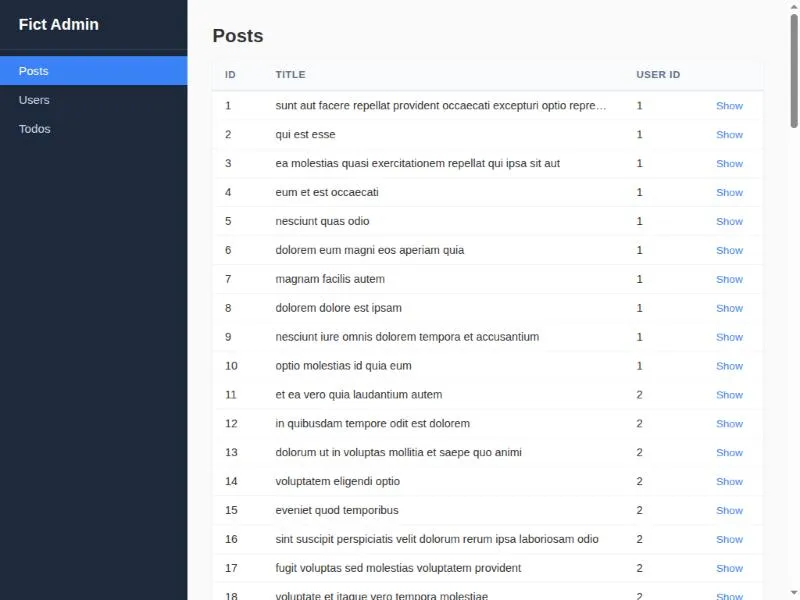The width and height of the screenshot is (800, 600).
Task: Show the post 'optio molestias id quia eum'
Action: coord(729,366)
